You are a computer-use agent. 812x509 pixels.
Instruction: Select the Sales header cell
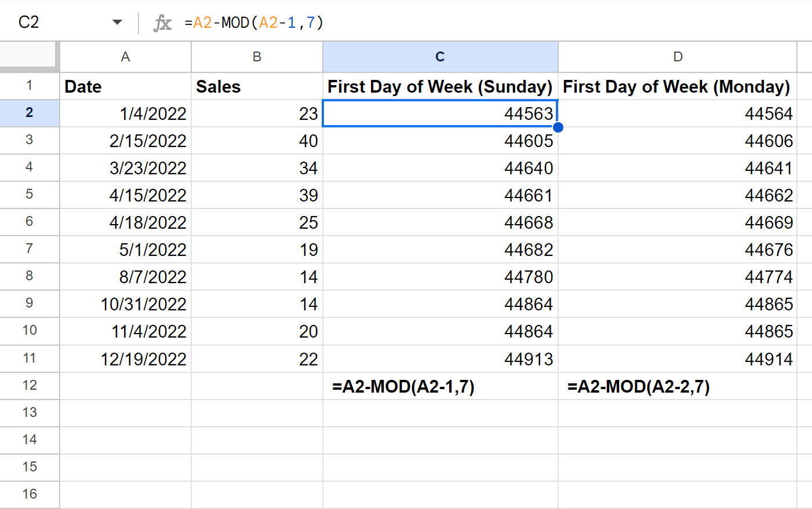tap(257, 86)
